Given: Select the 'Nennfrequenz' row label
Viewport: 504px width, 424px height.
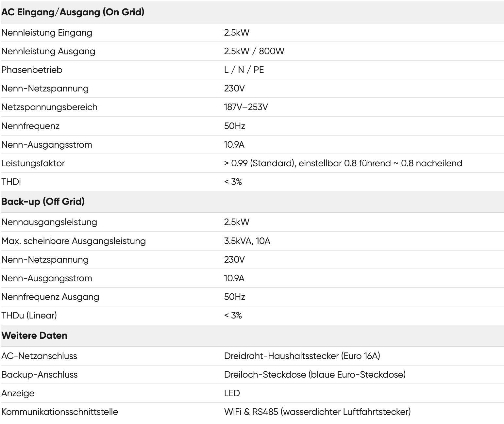Looking at the screenshot, I should [x=30, y=126].
